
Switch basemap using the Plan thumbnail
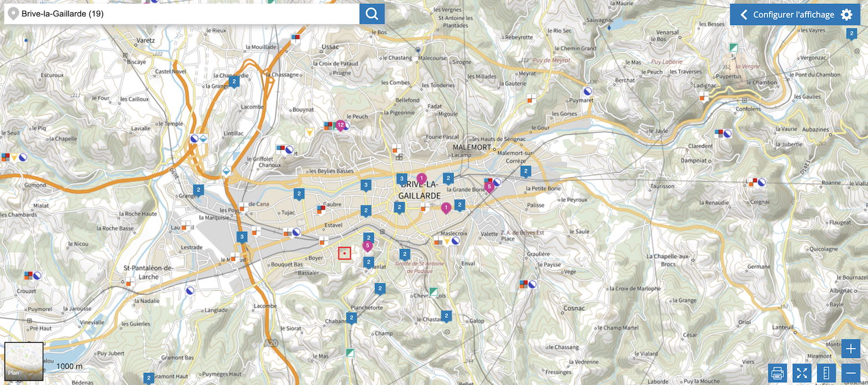(24, 361)
